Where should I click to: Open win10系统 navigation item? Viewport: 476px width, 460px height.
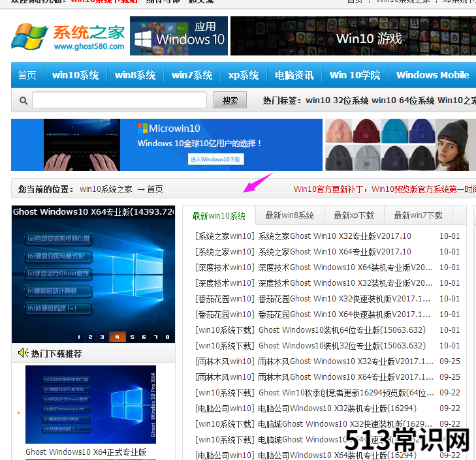point(76,75)
